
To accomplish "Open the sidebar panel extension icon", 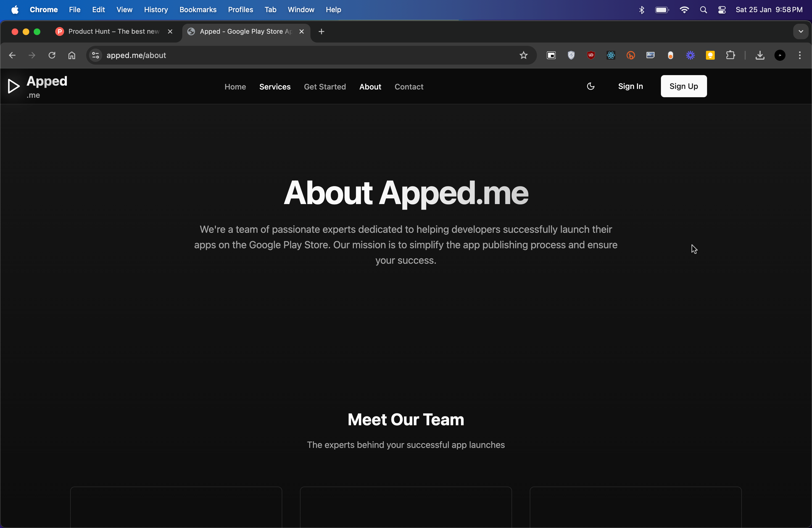I will (551, 55).
